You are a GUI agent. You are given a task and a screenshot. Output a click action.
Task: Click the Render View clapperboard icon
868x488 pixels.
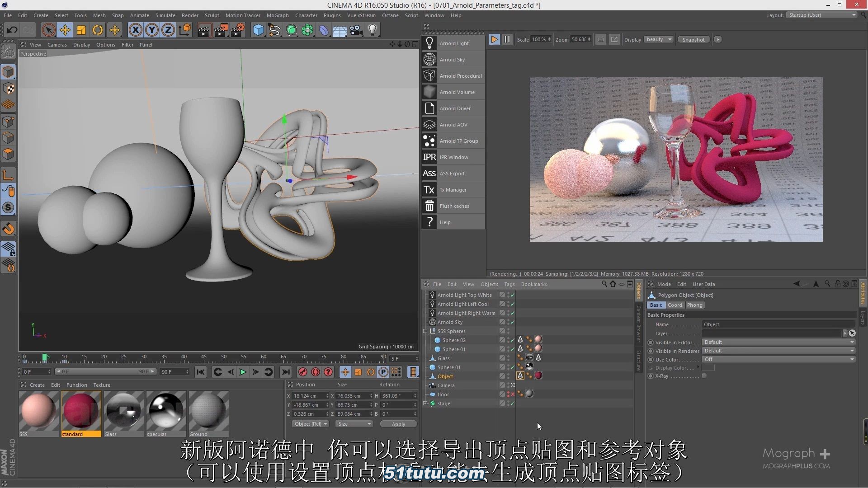pos(204,30)
